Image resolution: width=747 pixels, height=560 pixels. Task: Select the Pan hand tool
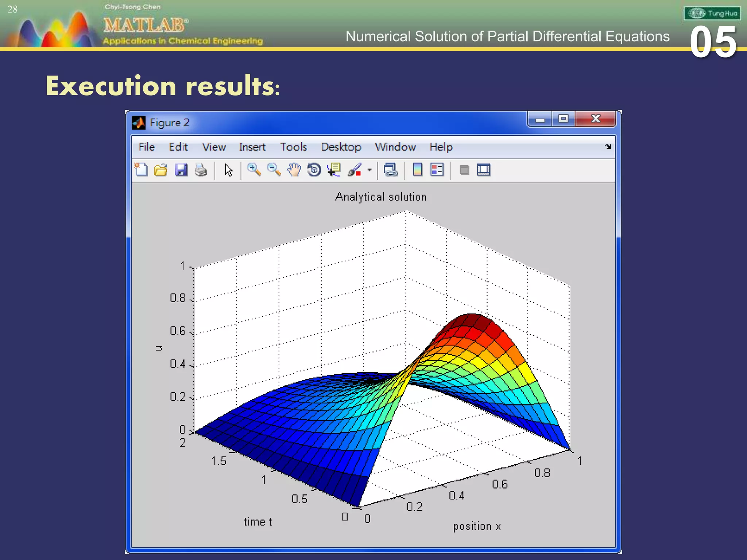tap(294, 170)
